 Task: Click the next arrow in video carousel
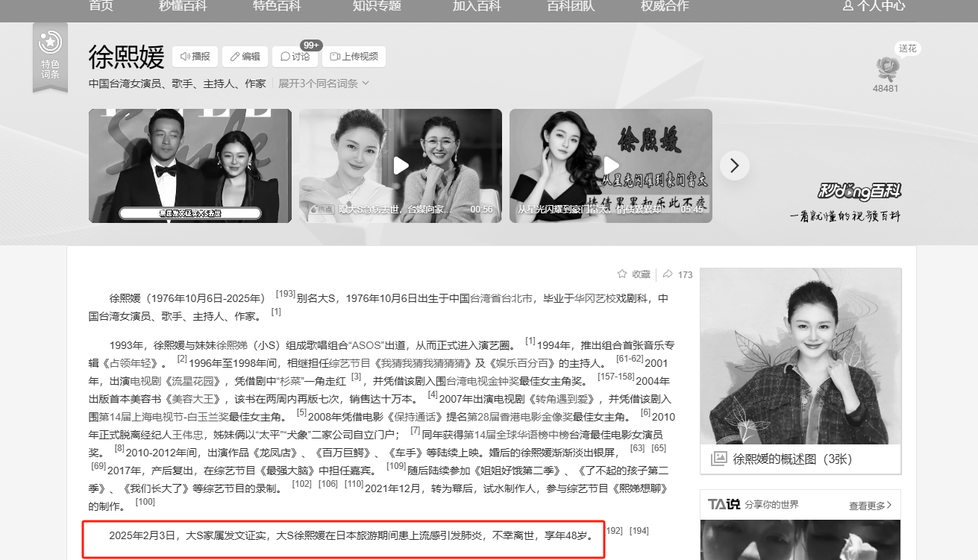tap(735, 166)
